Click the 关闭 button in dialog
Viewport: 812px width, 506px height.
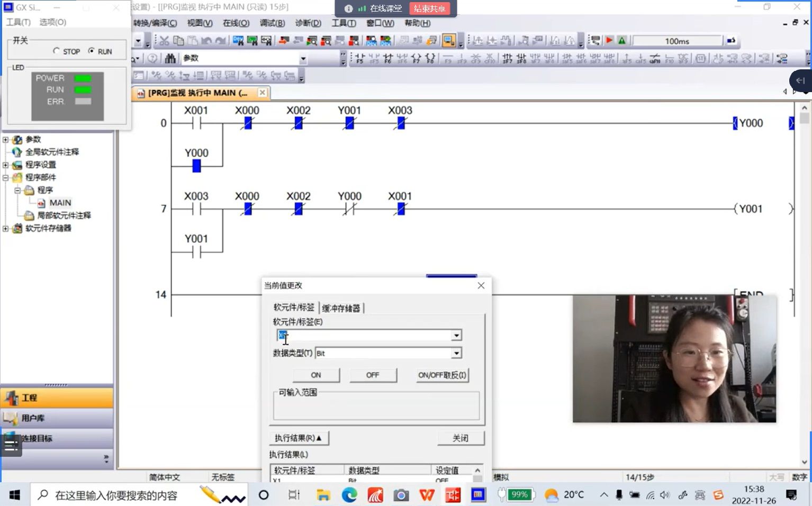pos(460,438)
